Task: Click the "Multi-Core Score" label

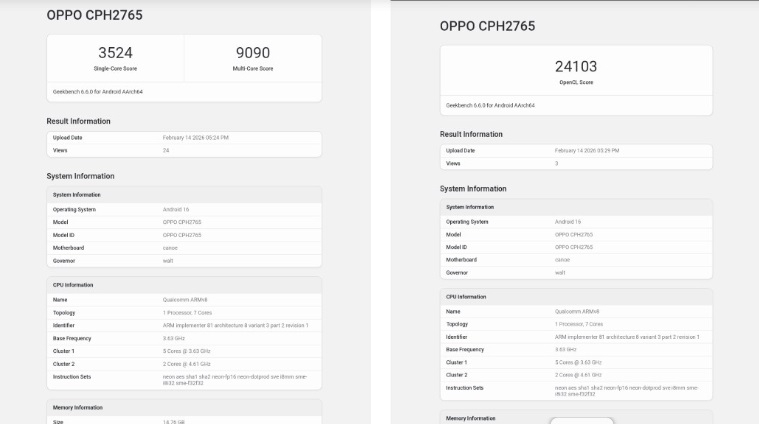Action: point(253,69)
